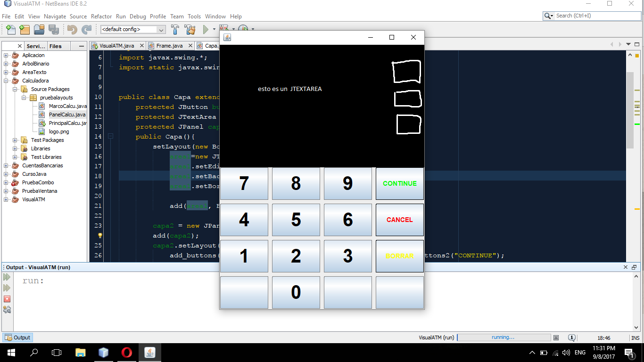Screen dimensions: 644x362
Task: Show hidden system tray icons
Action: (532, 353)
